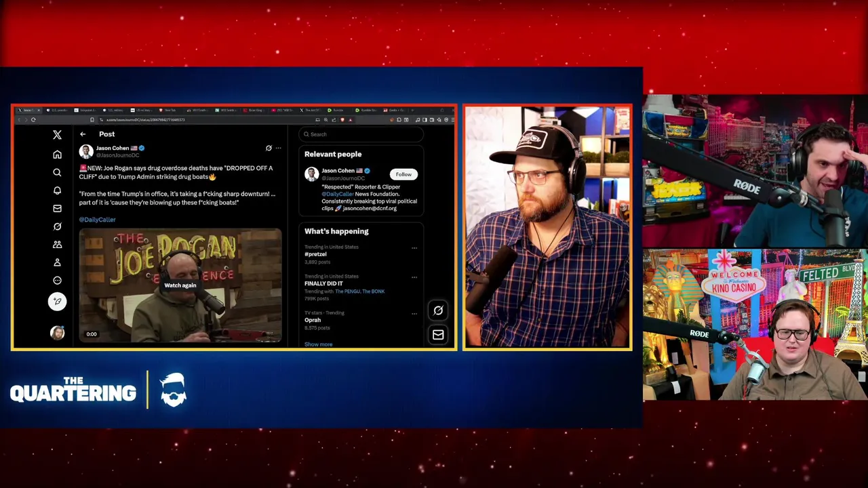Image resolution: width=868 pixels, height=488 pixels.
Task: Open the account avatar at sidebar bottom
Action: pyautogui.click(x=57, y=333)
